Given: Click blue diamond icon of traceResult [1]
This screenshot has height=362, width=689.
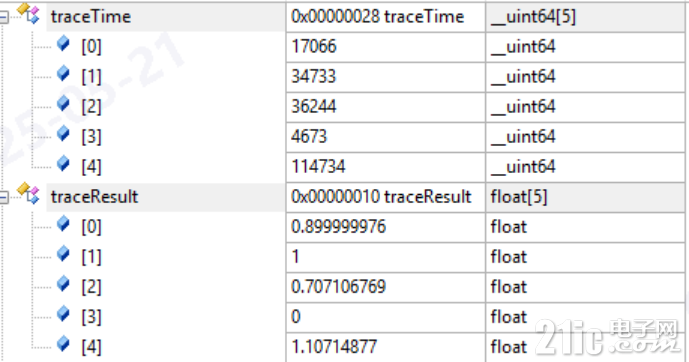Looking at the screenshot, I should [x=63, y=253].
